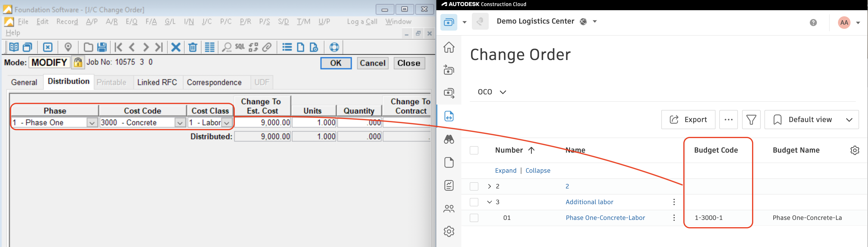Collapse row number 3
This screenshot has width=868, height=247.
pos(489,202)
